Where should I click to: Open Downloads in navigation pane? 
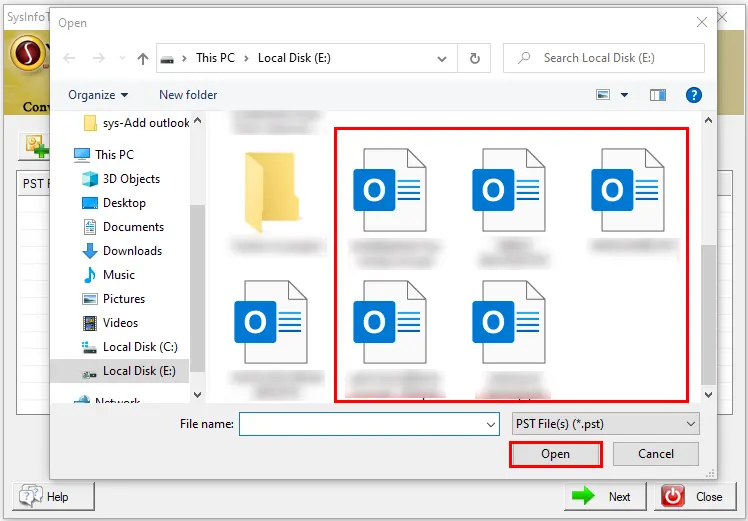click(x=132, y=251)
